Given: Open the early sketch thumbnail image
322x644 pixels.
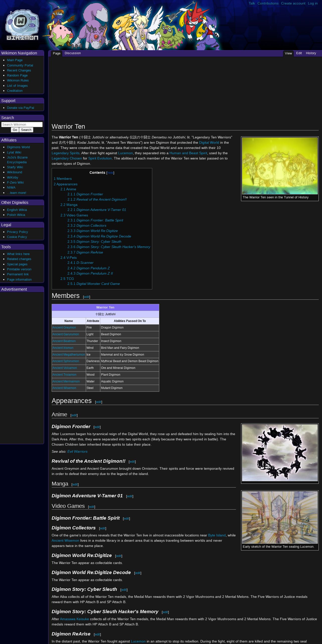Looking at the screenshot, I should pyautogui.click(x=280, y=517).
